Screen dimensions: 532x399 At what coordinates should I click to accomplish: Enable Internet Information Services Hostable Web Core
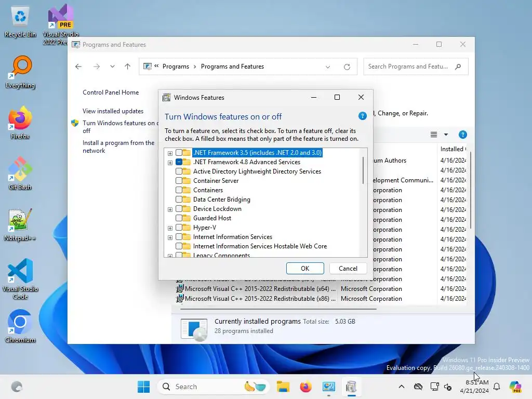[179, 246]
